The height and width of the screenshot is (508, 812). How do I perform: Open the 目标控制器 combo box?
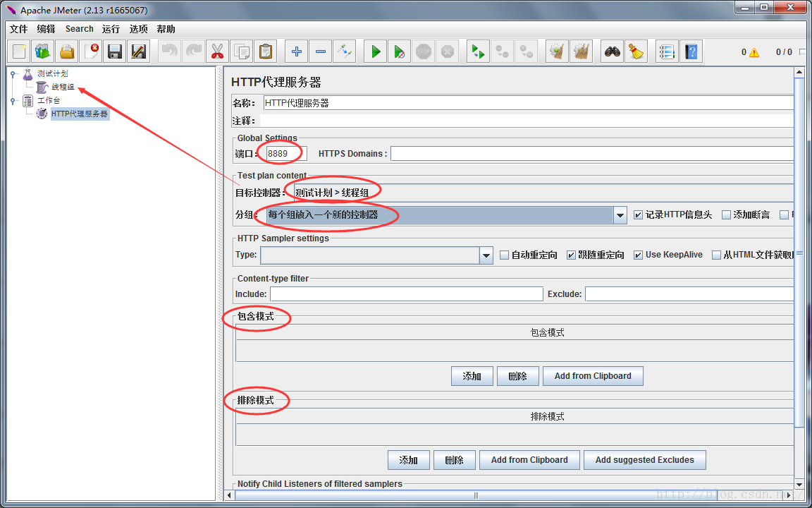click(x=543, y=193)
